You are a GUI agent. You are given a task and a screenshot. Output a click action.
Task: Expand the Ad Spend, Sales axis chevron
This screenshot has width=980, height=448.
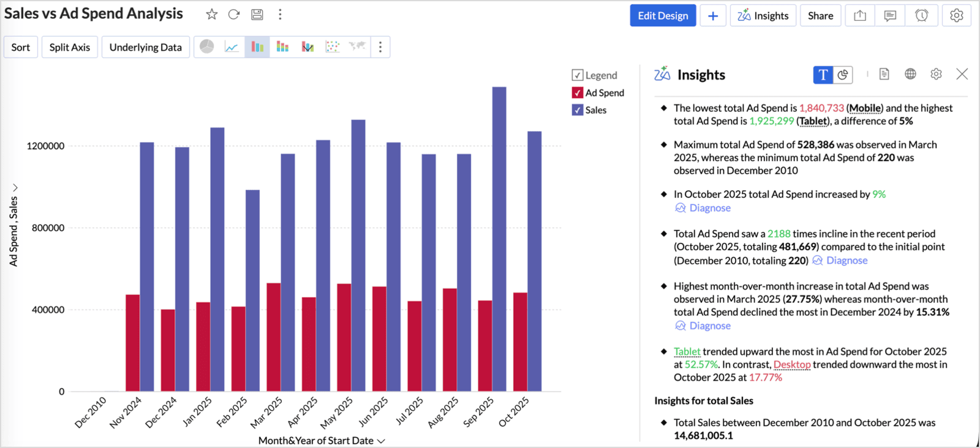15,188
